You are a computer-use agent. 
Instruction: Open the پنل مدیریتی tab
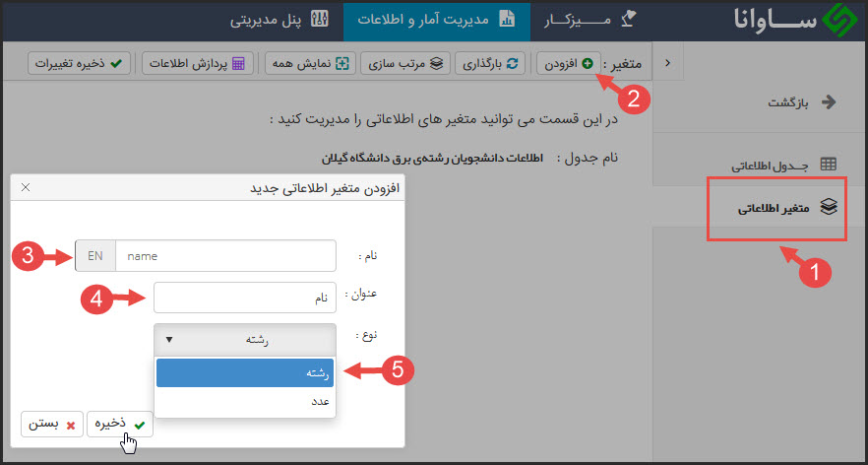[280, 20]
